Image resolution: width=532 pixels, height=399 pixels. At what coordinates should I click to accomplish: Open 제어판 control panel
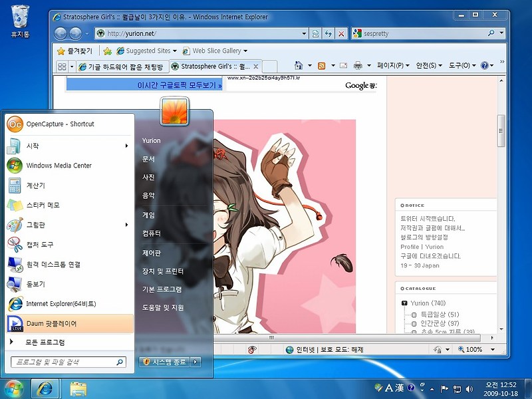point(152,253)
